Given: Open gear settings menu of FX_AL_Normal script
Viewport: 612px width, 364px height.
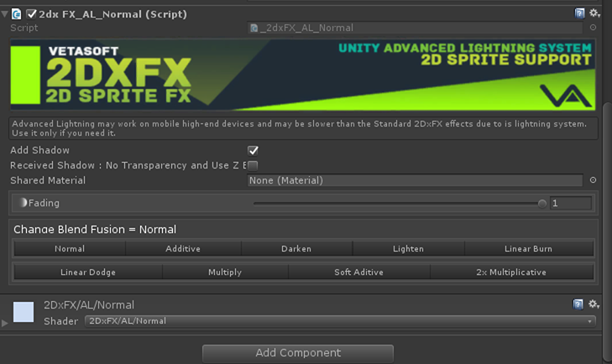Looking at the screenshot, I should point(594,13).
